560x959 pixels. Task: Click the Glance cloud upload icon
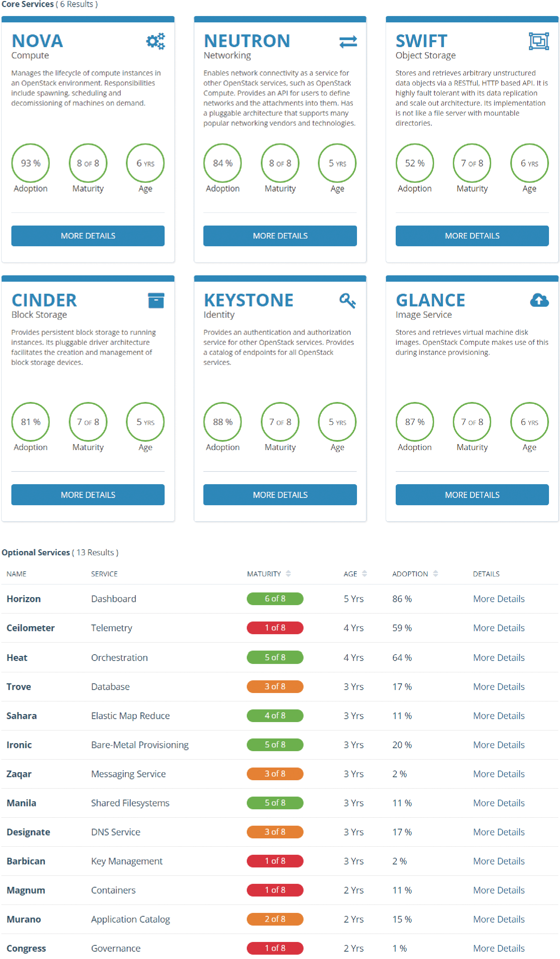pos(539,300)
